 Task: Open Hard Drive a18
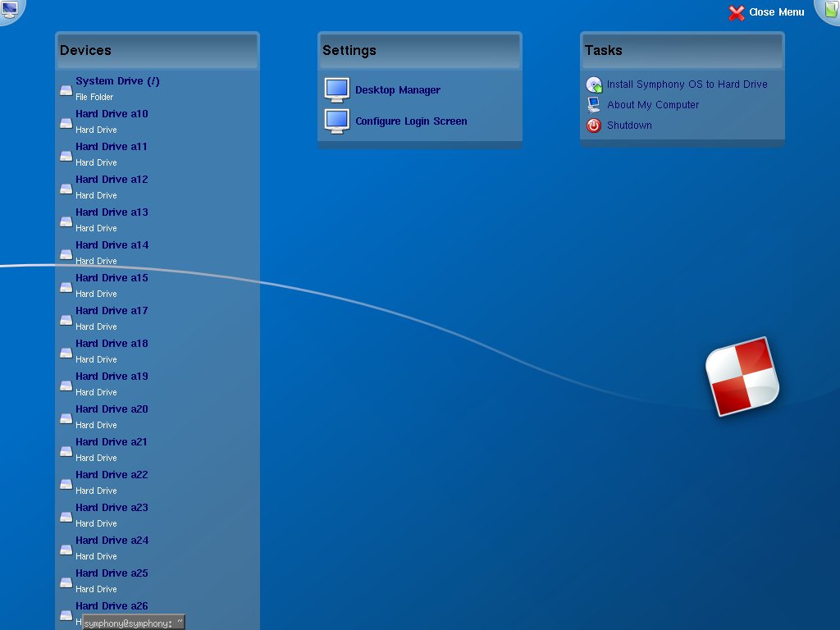point(112,344)
